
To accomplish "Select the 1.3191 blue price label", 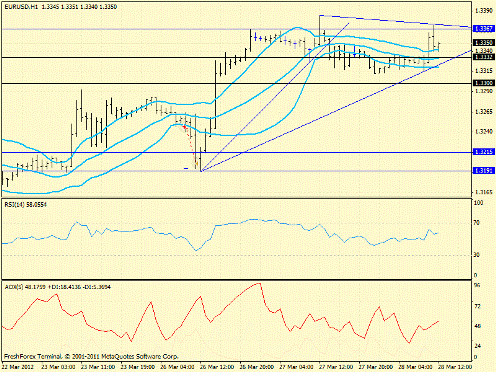I will (483, 171).
